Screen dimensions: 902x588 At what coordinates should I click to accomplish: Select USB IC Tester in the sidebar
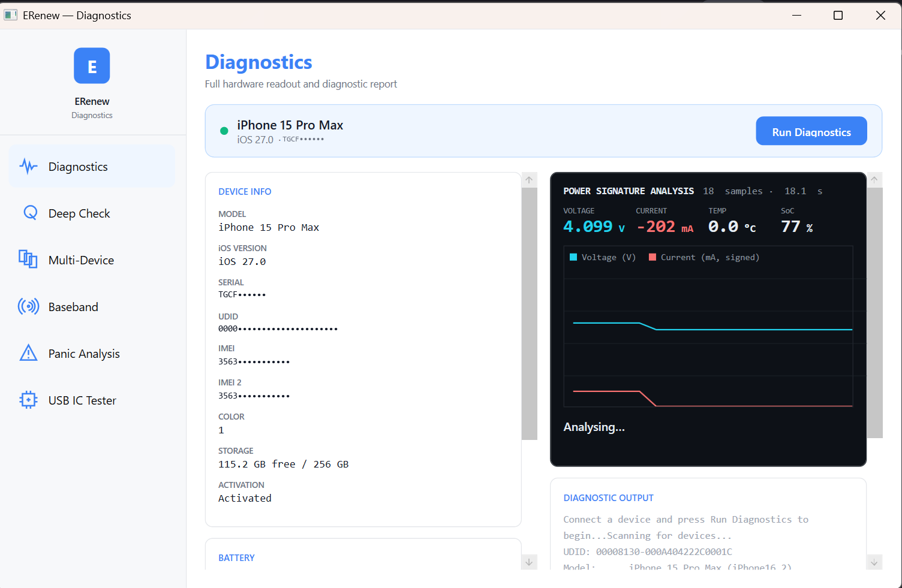pyautogui.click(x=92, y=400)
